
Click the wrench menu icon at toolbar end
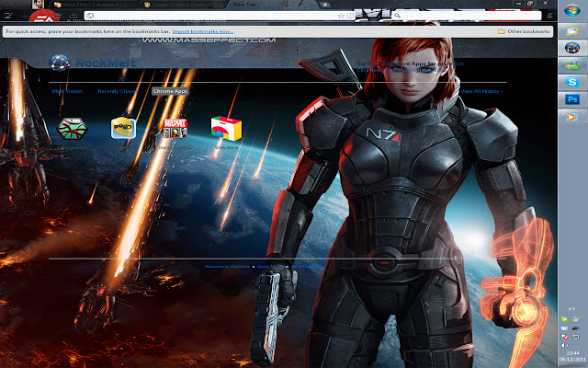coord(549,16)
